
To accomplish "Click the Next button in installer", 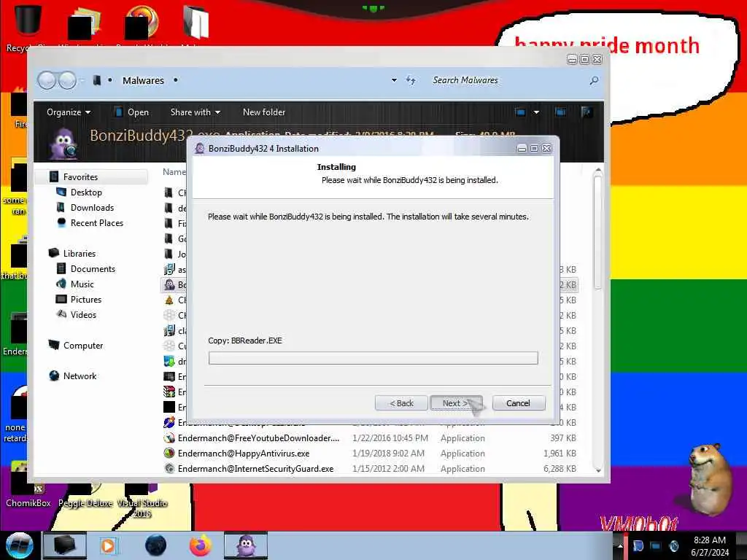I will point(456,402).
